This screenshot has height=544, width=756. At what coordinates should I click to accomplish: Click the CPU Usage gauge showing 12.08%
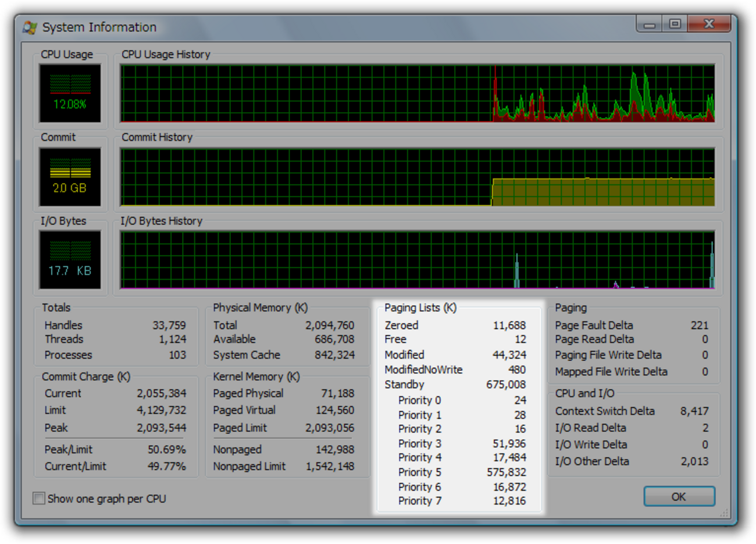point(70,93)
